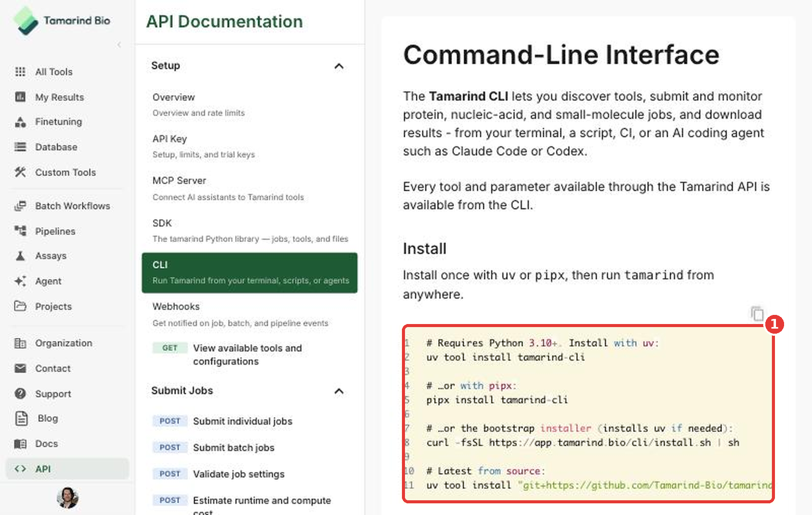Click the Contact envelope icon
812x515 pixels.
(20, 368)
